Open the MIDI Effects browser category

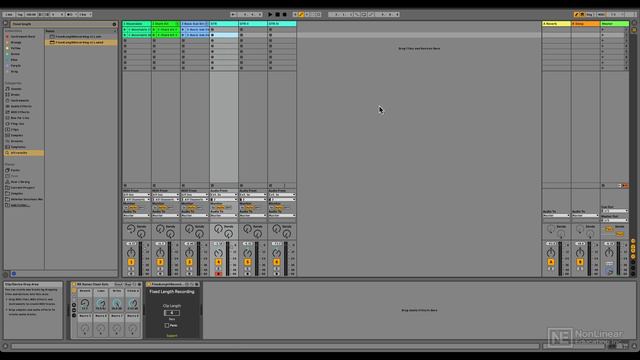click(x=20, y=112)
